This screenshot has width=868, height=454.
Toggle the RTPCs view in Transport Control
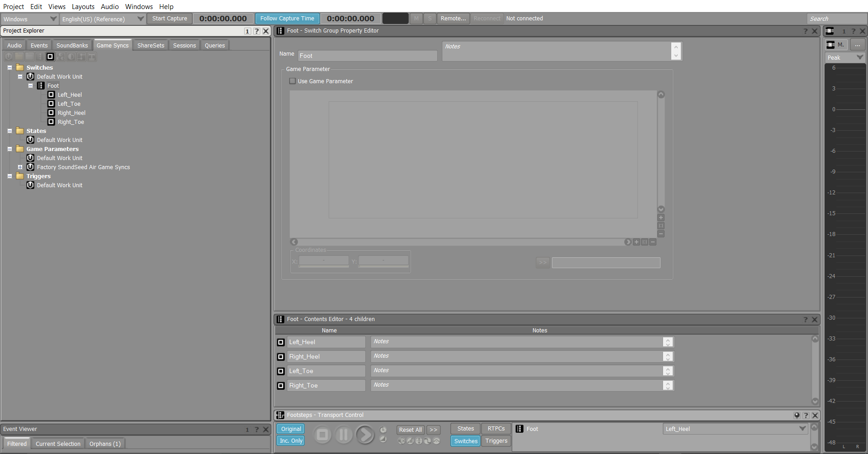(x=496, y=429)
